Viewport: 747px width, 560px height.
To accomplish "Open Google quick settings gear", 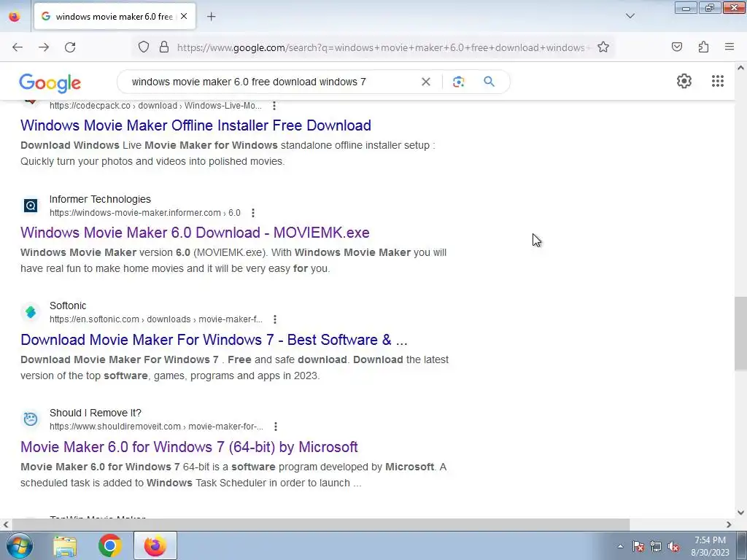I will [x=684, y=81].
